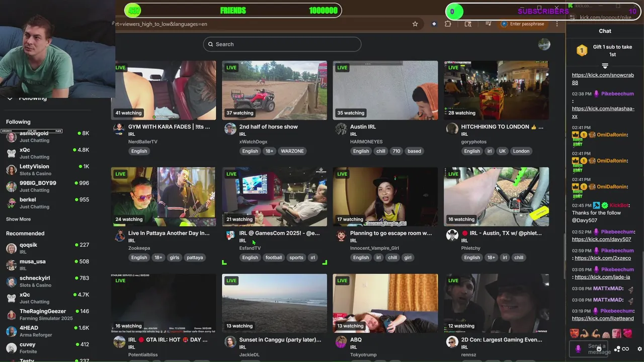Open kick.com/snowcrab88 link in chat

(603, 79)
